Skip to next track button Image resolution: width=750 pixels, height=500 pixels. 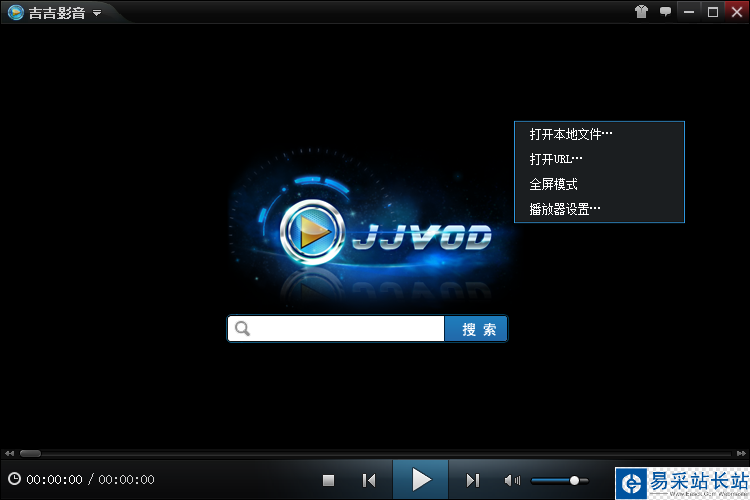coord(473,480)
